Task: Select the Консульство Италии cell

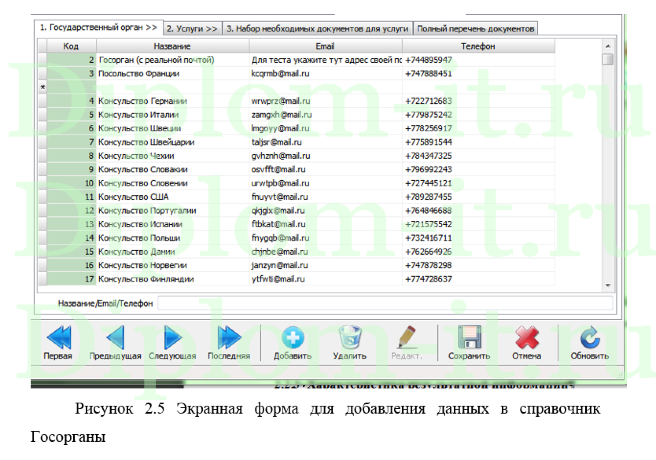Action: click(x=173, y=115)
